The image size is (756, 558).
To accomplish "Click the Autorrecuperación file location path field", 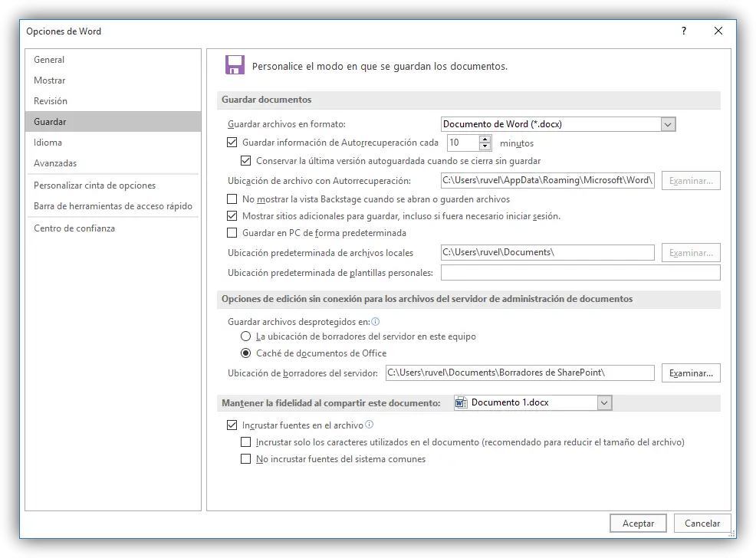I will 547,180.
